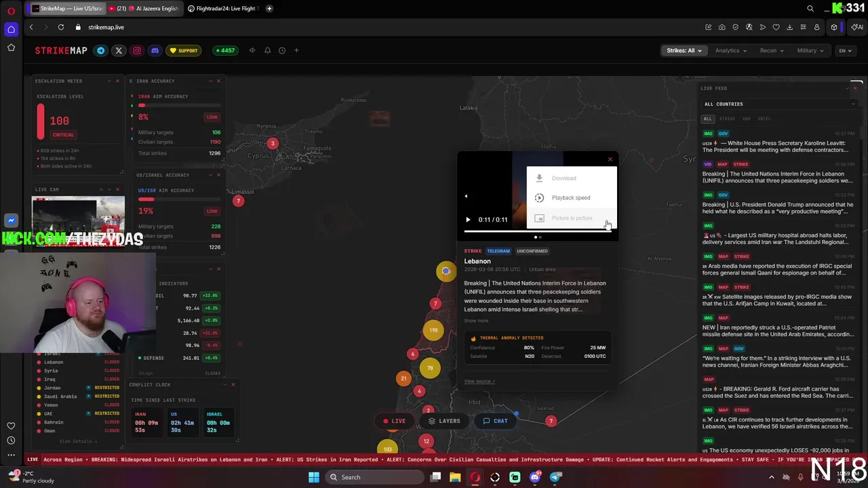Open White House Press Secretary feed item
This screenshot has height=488, width=868.
[778, 143]
